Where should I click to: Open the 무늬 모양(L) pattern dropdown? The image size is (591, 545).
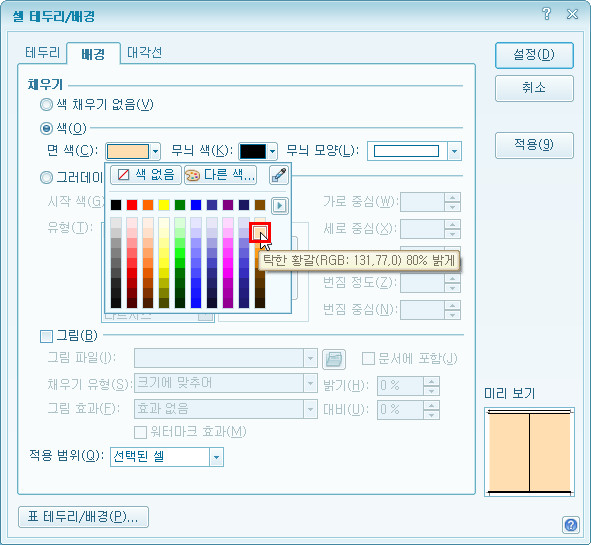click(455, 151)
